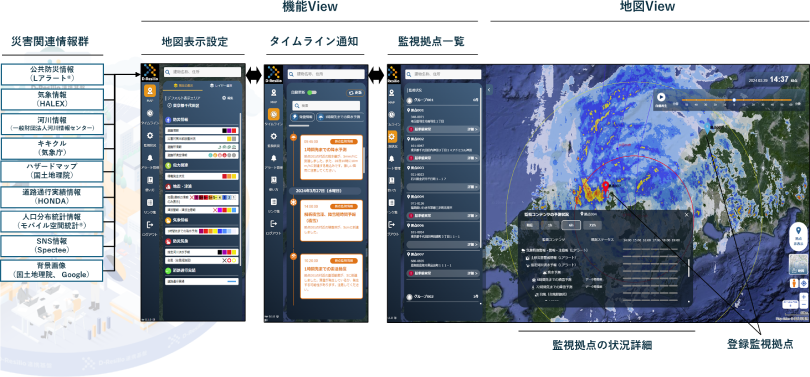This screenshot has width=810, height=377.
Task: Click search field in monitoring sites list panel
Action: (444, 74)
